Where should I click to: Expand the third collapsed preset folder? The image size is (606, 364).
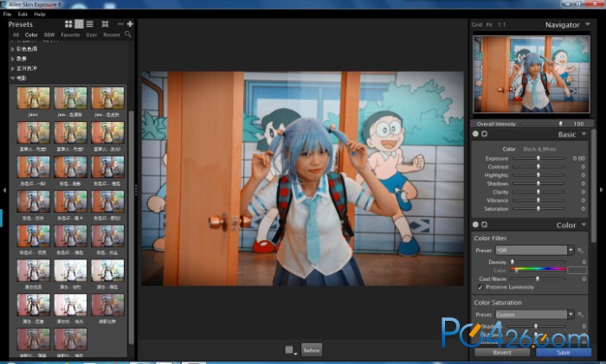(x=13, y=68)
